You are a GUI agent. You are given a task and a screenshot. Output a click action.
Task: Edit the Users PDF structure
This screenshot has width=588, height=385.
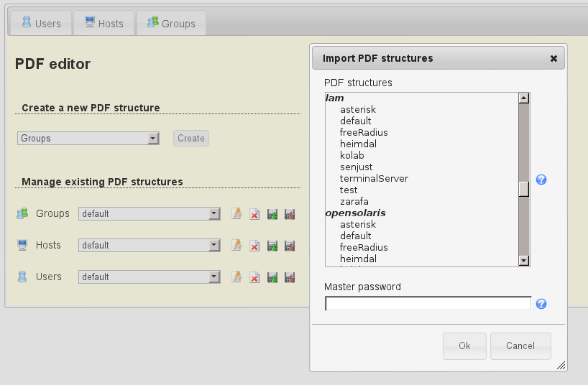coord(236,277)
